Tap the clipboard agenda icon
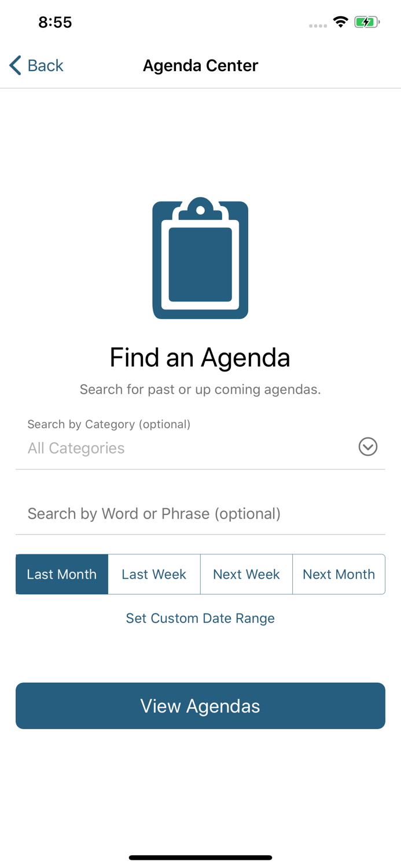 pos(200,258)
